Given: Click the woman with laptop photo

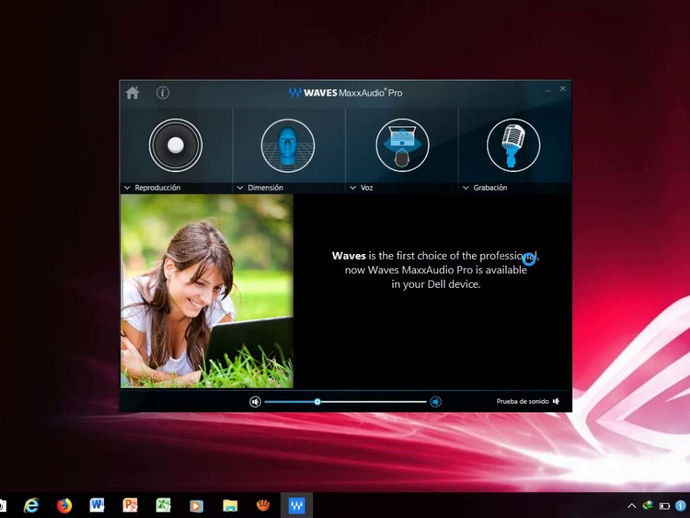Looking at the screenshot, I should [207, 291].
